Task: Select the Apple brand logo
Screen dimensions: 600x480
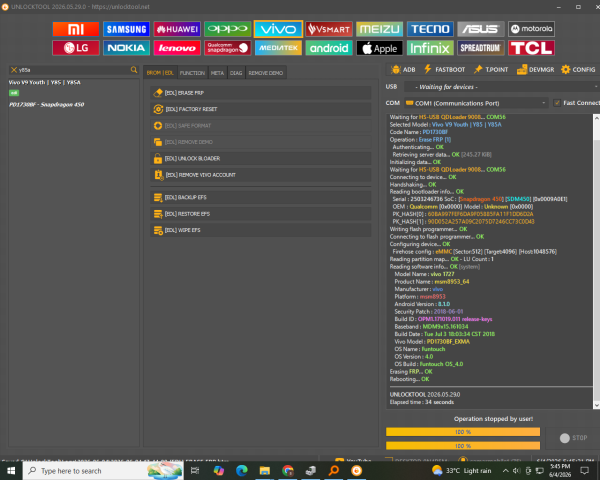Action: [x=379, y=48]
